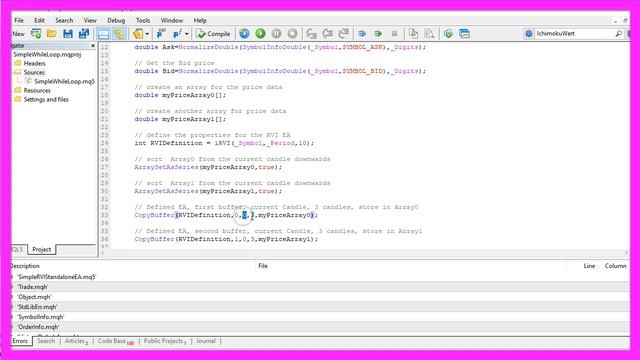
Task: Click the stop debugging icon
Action: coord(292,34)
